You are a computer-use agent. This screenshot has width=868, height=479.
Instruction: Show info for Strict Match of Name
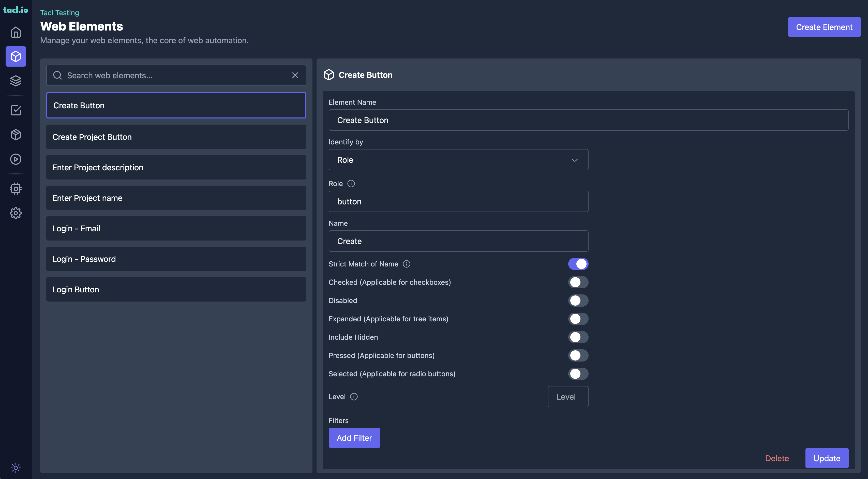pos(407,264)
